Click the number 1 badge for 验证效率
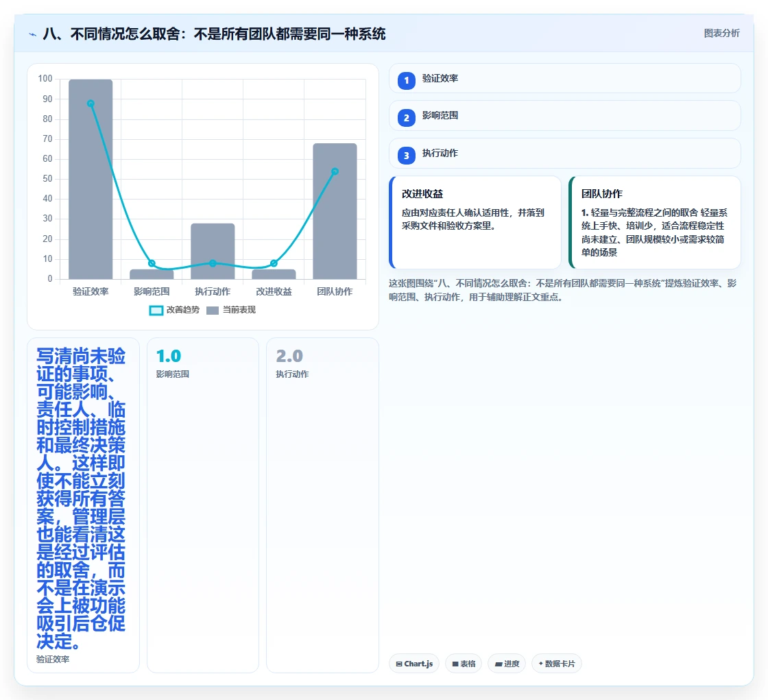This screenshot has width=768, height=700. point(407,81)
